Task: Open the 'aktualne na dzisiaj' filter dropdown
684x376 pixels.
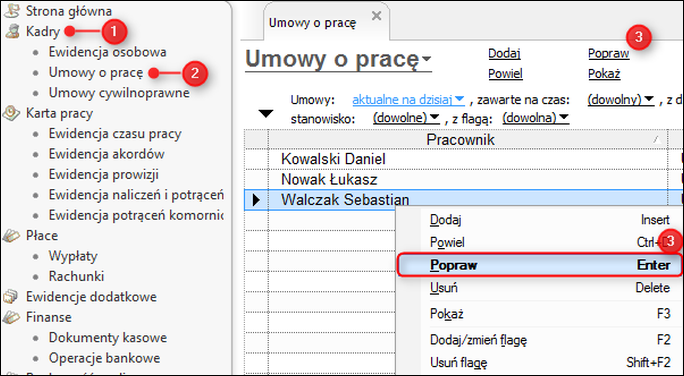Action: coord(408,100)
